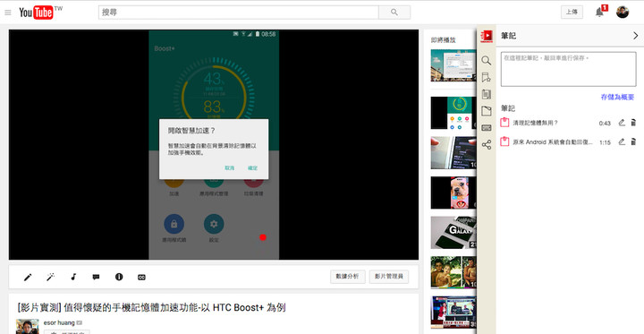
Task: Edit the 1:15 note with pencil icon
Action: coord(622,141)
